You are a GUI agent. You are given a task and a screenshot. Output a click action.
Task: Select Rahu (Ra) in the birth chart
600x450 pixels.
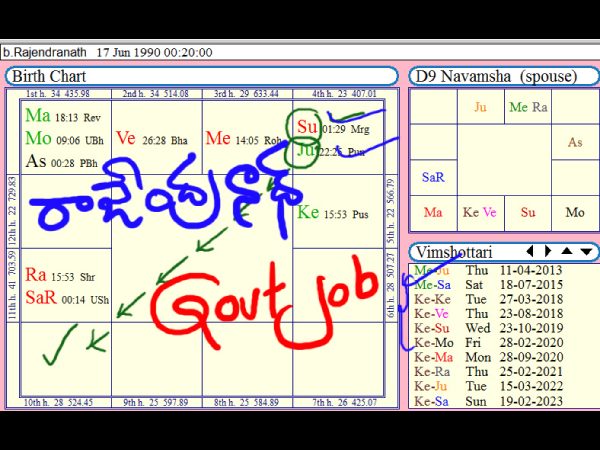[36, 274]
